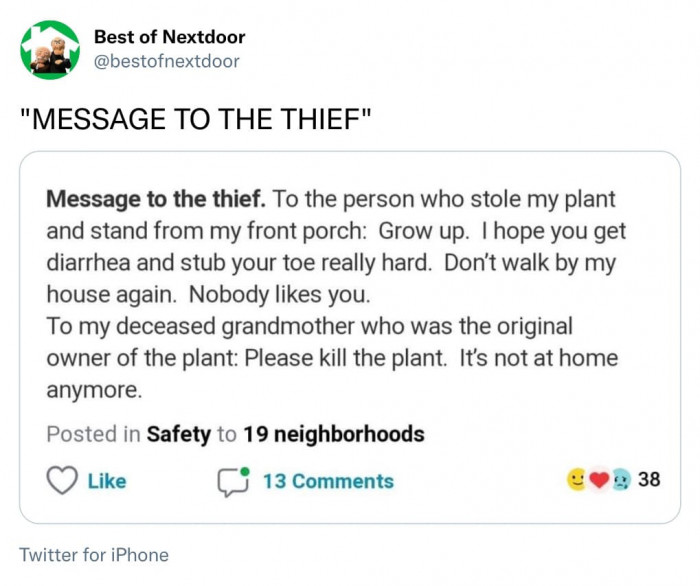This screenshot has height=586, width=700.
Task: Click the Twitter for iPhone source link
Action: (94, 555)
